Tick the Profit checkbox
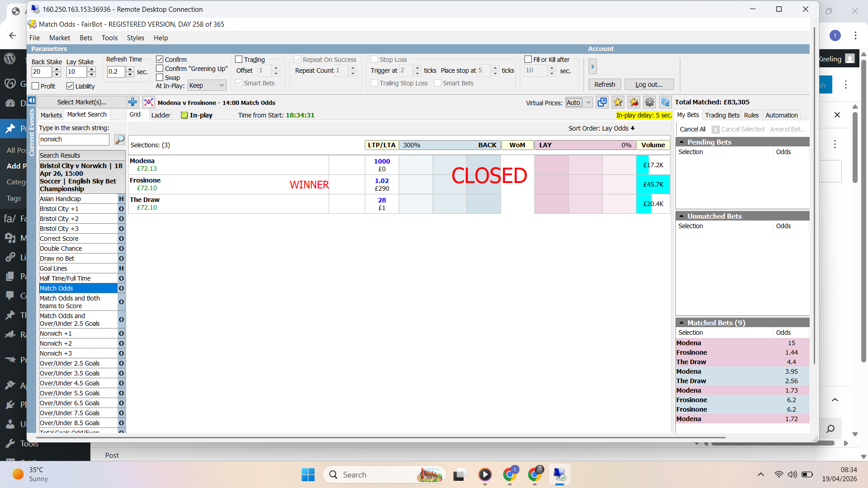 (x=36, y=86)
